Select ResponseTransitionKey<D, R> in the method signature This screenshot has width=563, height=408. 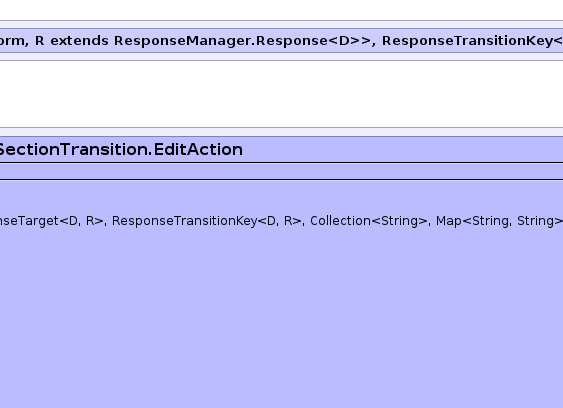click(207, 221)
